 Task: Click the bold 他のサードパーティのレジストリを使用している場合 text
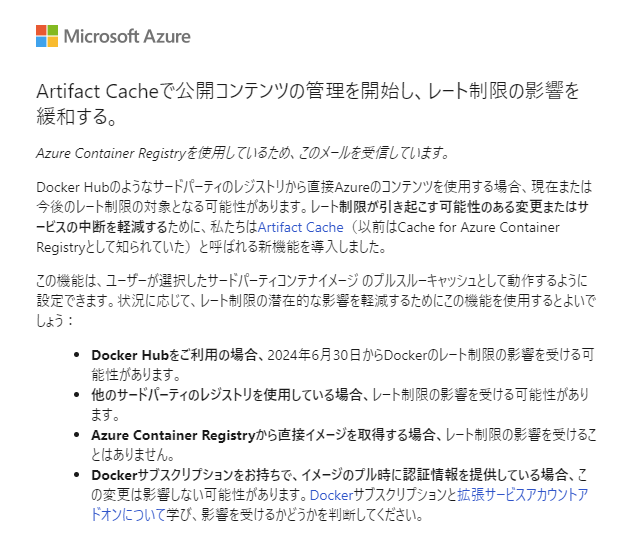point(227,395)
